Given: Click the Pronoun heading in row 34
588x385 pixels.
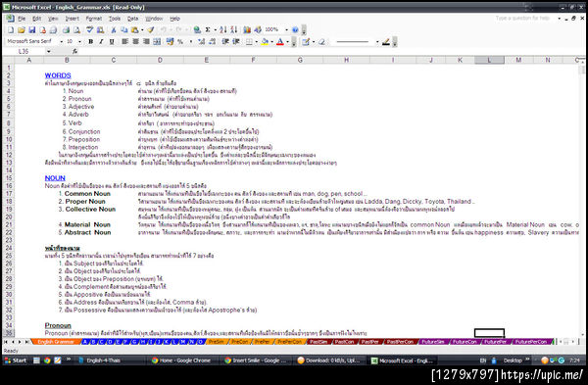Looking at the screenshot, I should 58,325.
